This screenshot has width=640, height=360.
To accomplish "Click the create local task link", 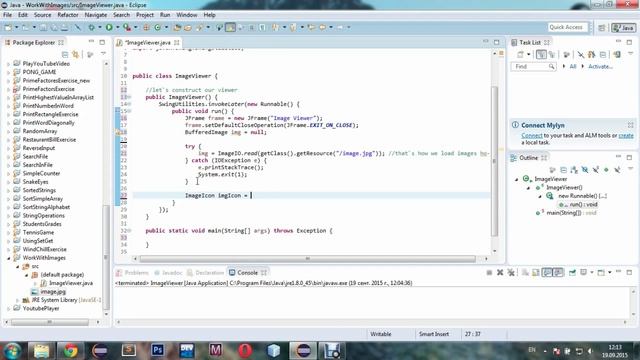I will pos(626,136).
